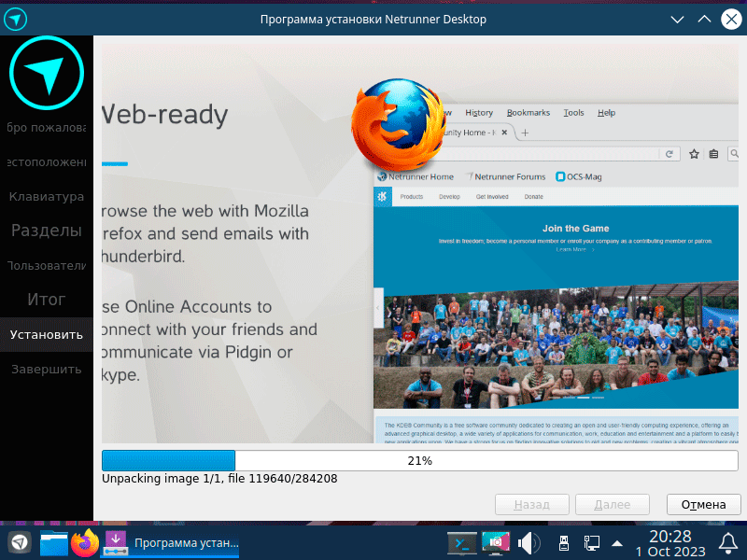Cancel installation with the Отмена button
Viewport: 747px width, 560px height.
click(x=704, y=504)
